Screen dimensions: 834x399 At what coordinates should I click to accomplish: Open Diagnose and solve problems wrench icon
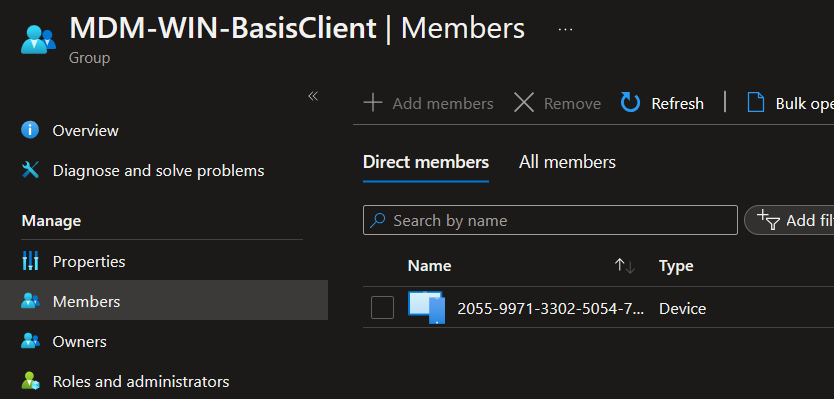pyautogui.click(x=30, y=170)
